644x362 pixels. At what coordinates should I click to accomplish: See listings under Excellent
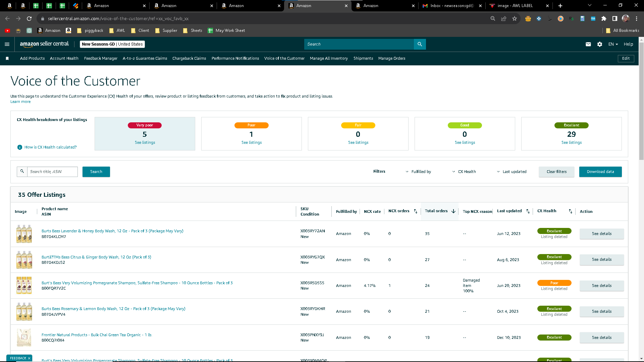coord(572,142)
